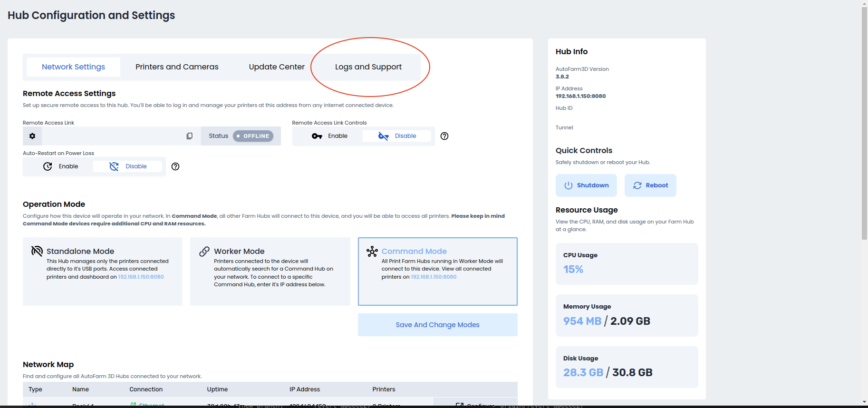Click Save And Change Modes button

tap(437, 325)
